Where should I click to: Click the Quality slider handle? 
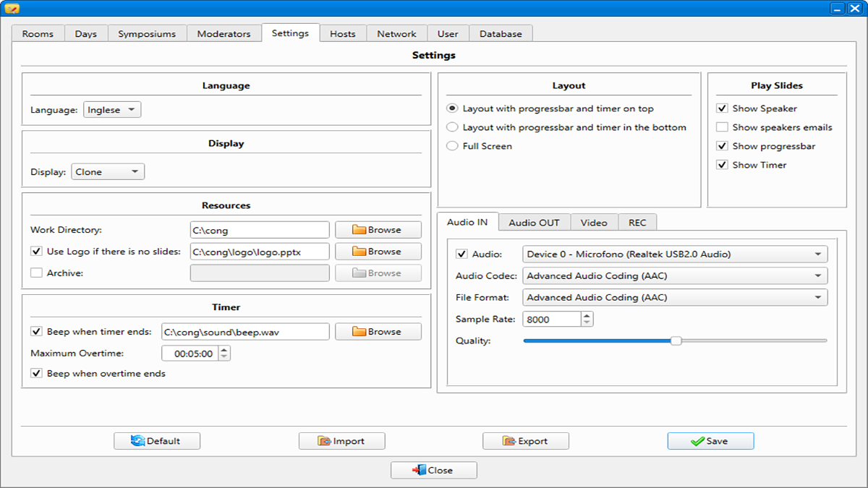[676, 341]
